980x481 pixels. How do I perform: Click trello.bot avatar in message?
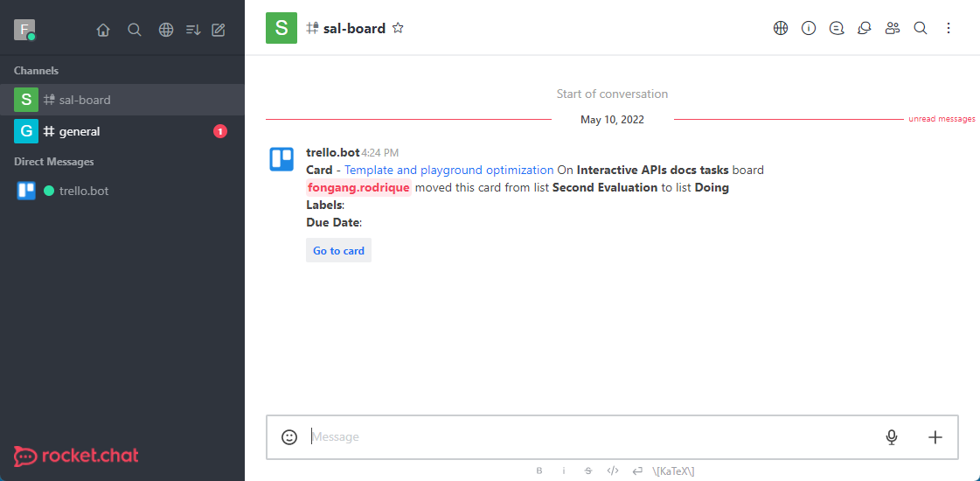(x=281, y=159)
